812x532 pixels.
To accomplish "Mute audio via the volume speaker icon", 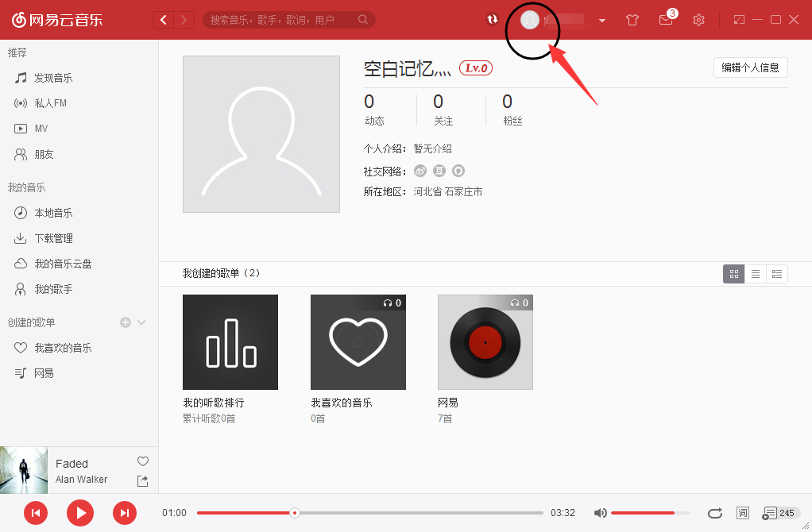I will click(600, 513).
